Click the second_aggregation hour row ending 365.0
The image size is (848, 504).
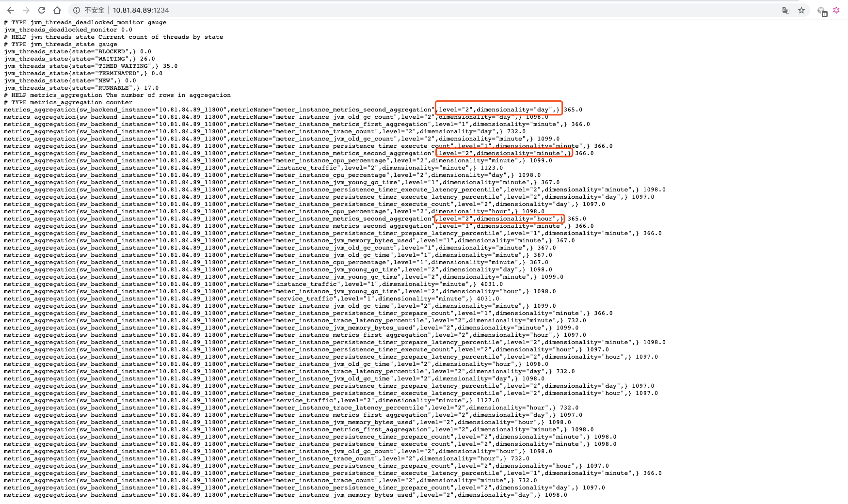pos(295,219)
